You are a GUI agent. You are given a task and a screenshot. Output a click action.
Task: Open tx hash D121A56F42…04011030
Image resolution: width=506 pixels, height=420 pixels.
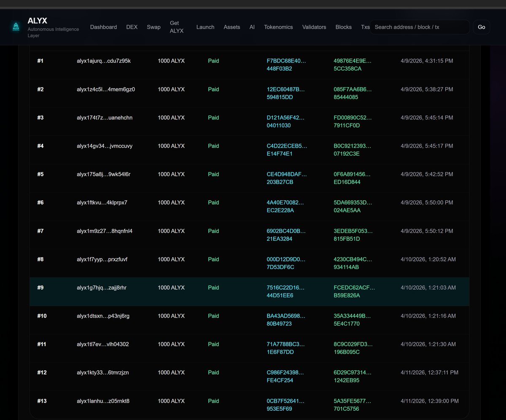click(x=286, y=121)
